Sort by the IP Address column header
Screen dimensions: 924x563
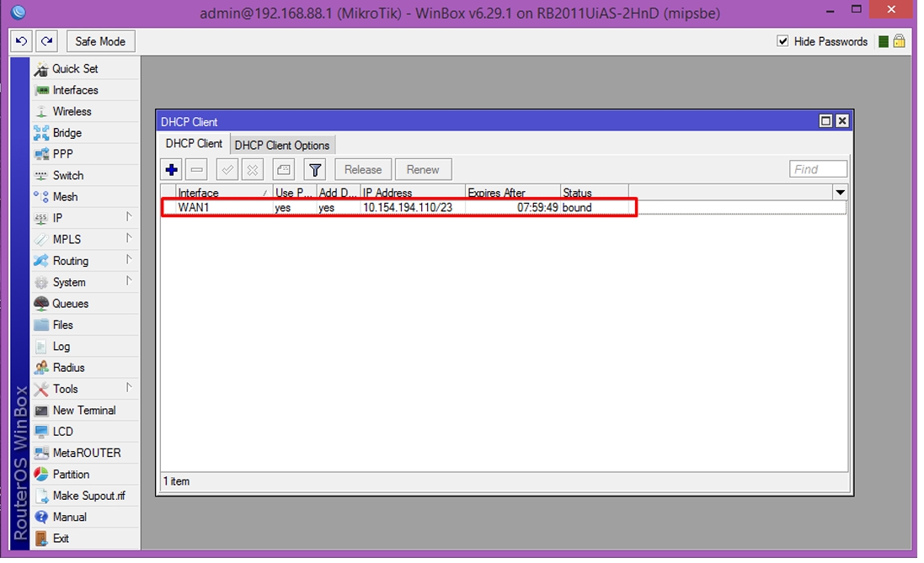click(x=413, y=192)
